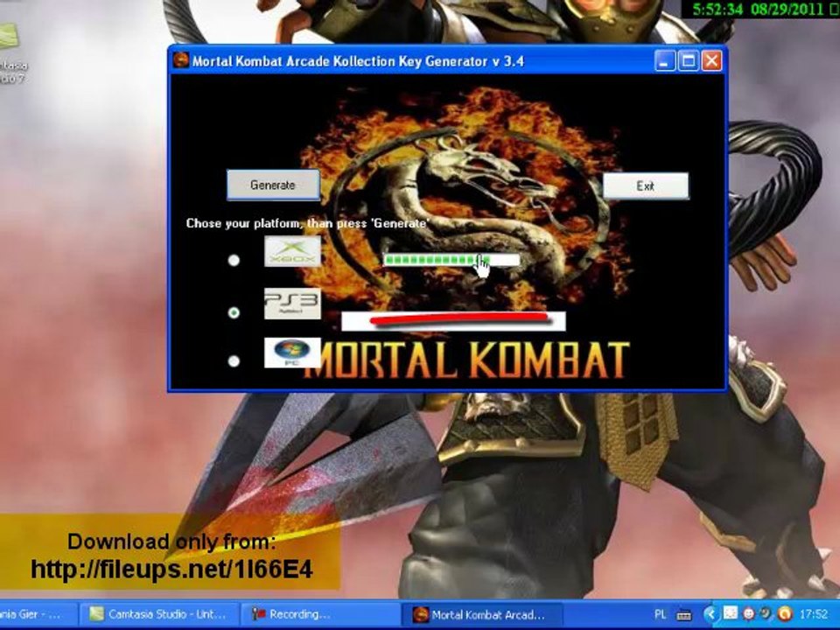Click the Exit button
840x630 pixels.
click(646, 185)
